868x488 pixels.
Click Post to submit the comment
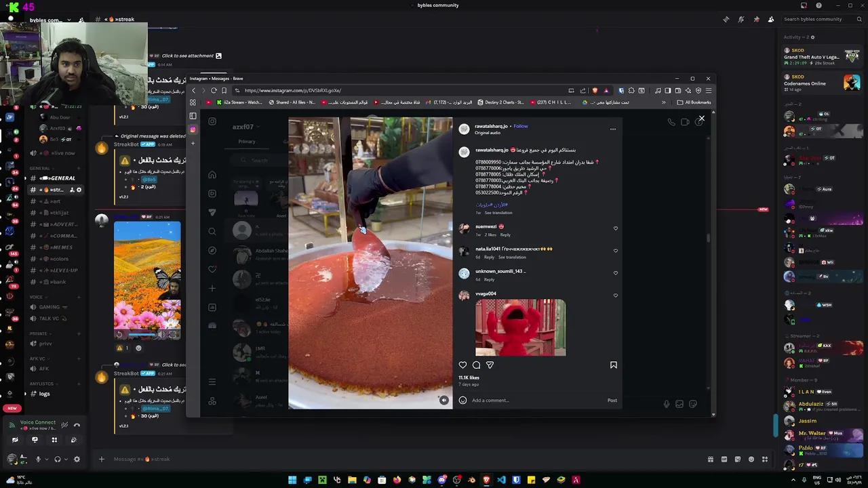pos(612,400)
